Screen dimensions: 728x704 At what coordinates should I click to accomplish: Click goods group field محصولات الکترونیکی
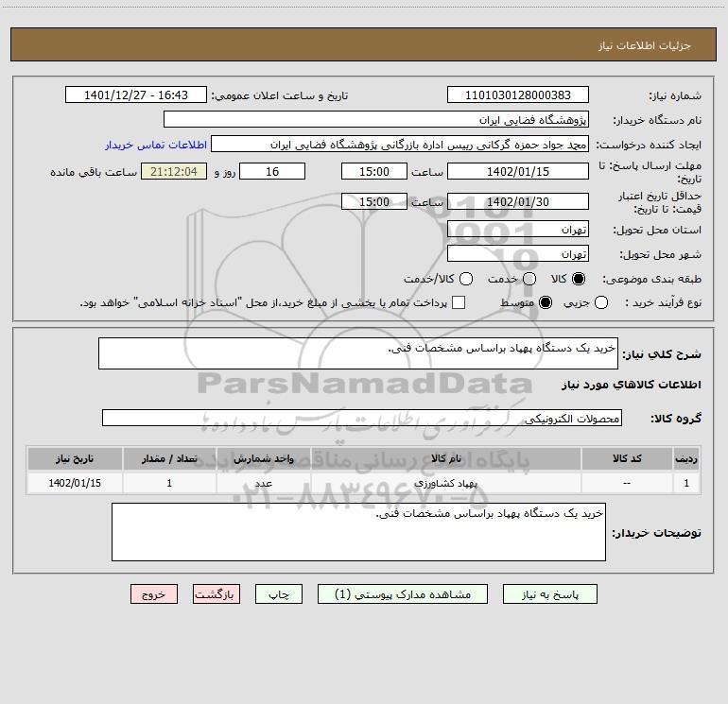[x=362, y=418]
